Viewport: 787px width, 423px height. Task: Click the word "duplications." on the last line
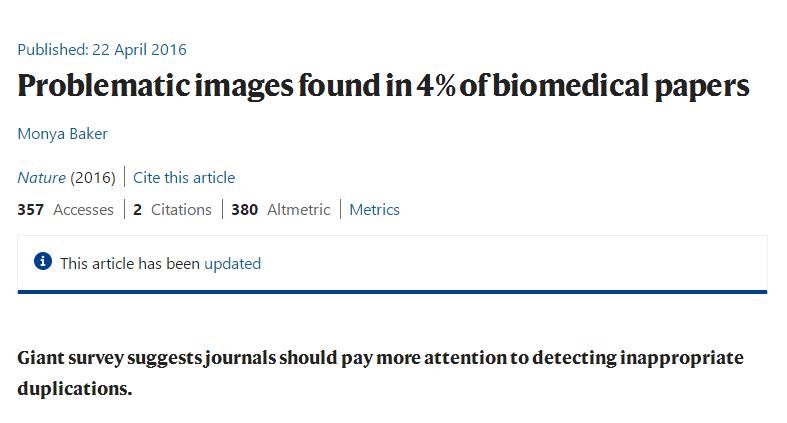pyautogui.click(x=75, y=388)
